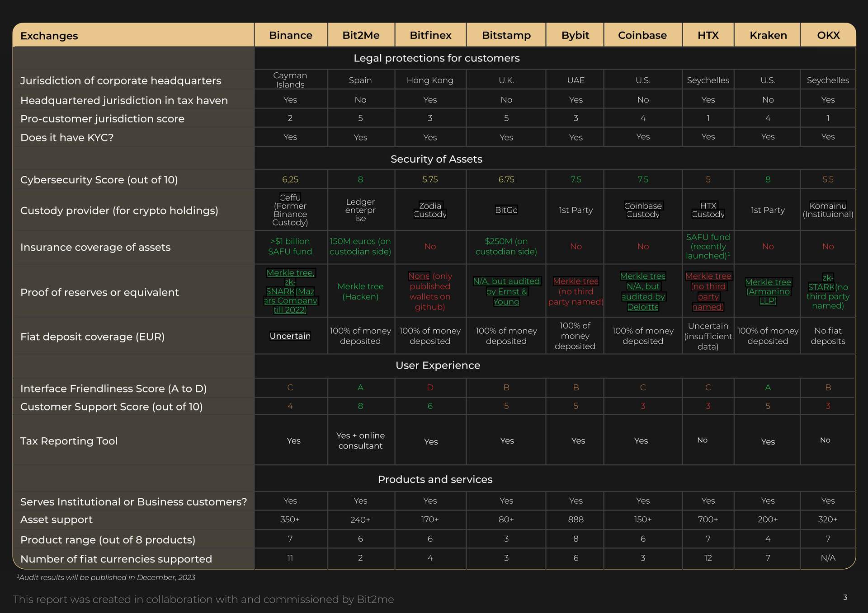Click the Kraken column header
Image resolution: width=868 pixels, height=613 pixels.
tap(768, 35)
